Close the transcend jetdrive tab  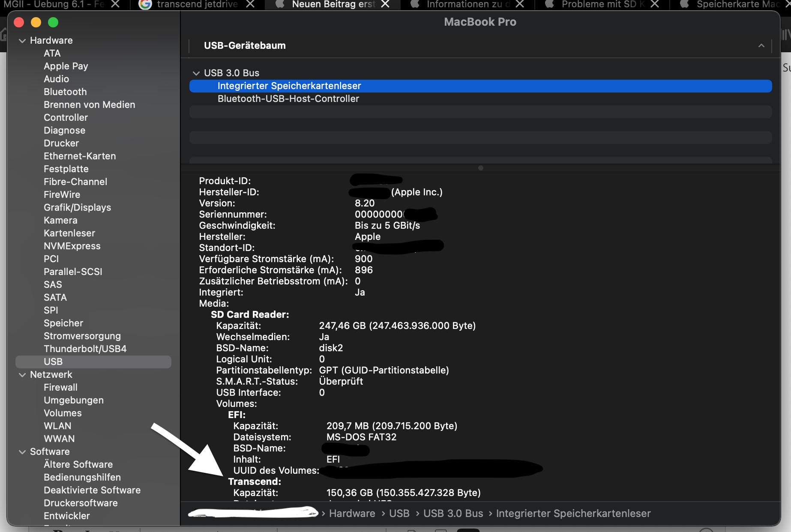[x=250, y=4]
